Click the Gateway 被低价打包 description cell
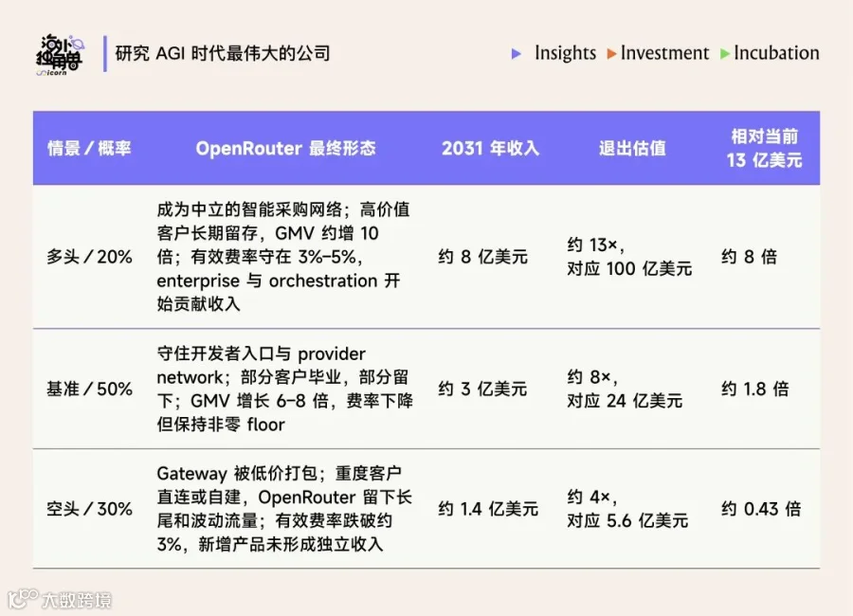853x616 pixels. point(284,509)
